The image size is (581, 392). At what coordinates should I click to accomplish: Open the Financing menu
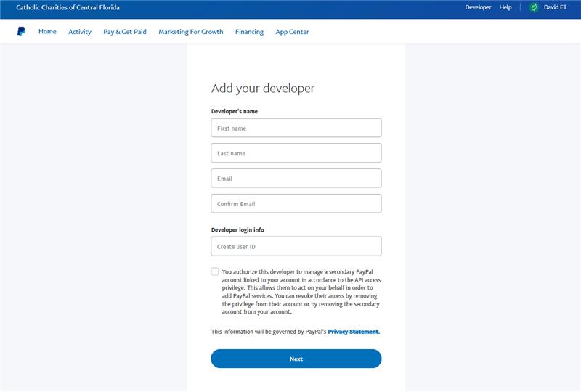coord(249,32)
